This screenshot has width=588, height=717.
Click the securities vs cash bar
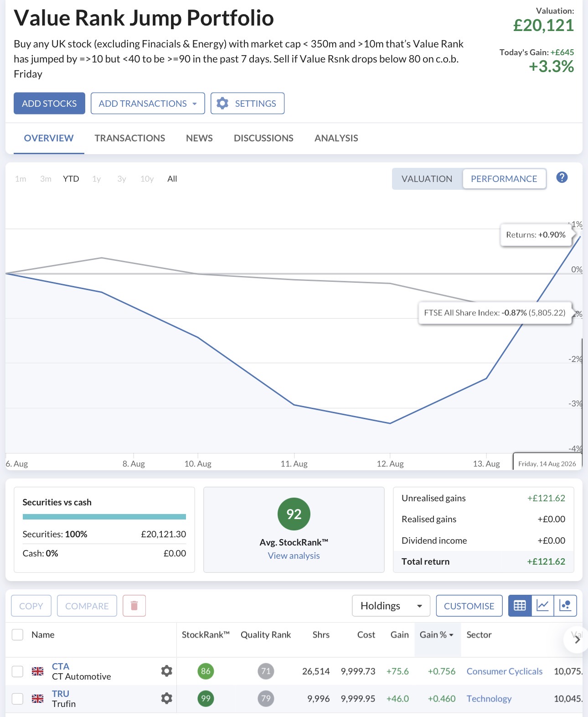104,517
